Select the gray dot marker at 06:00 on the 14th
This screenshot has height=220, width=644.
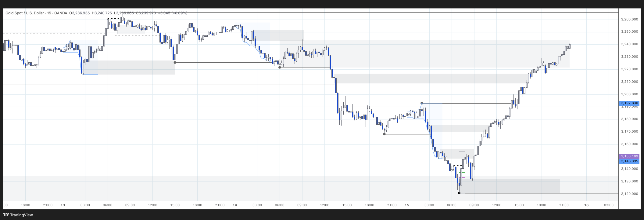point(280,68)
